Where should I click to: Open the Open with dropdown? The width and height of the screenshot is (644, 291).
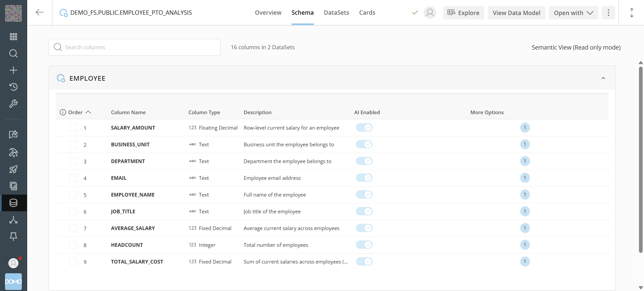click(x=573, y=13)
